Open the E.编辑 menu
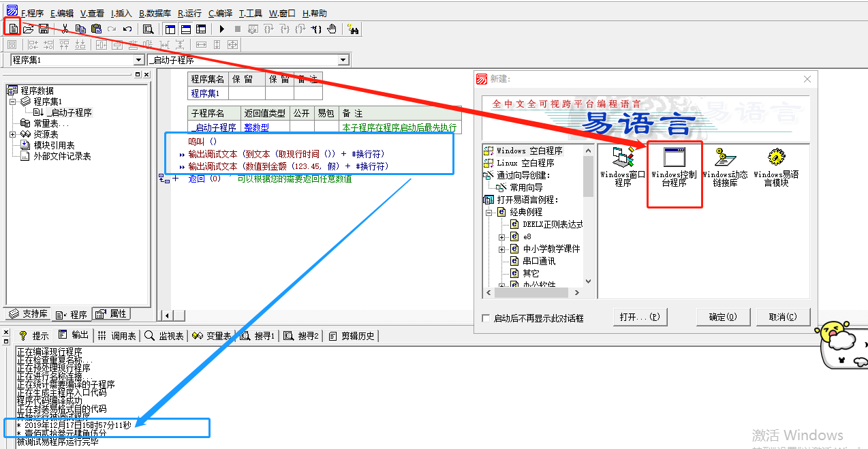Image resolution: width=868 pixels, height=449 pixels. (x=62, y=13)
